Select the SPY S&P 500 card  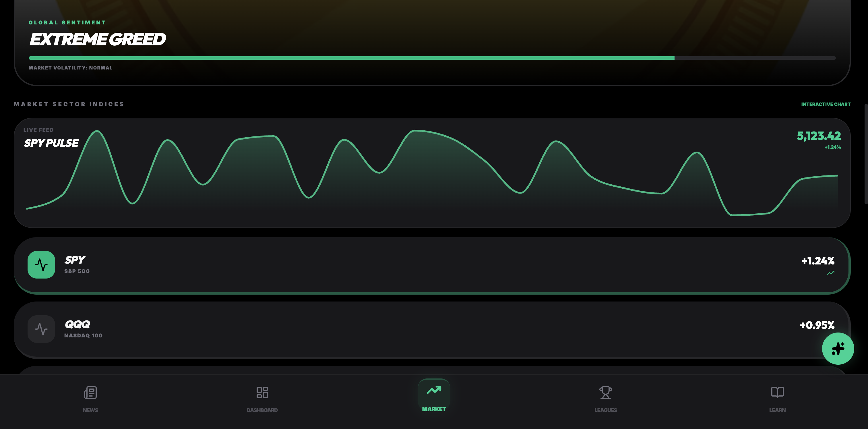coord(432,265)
